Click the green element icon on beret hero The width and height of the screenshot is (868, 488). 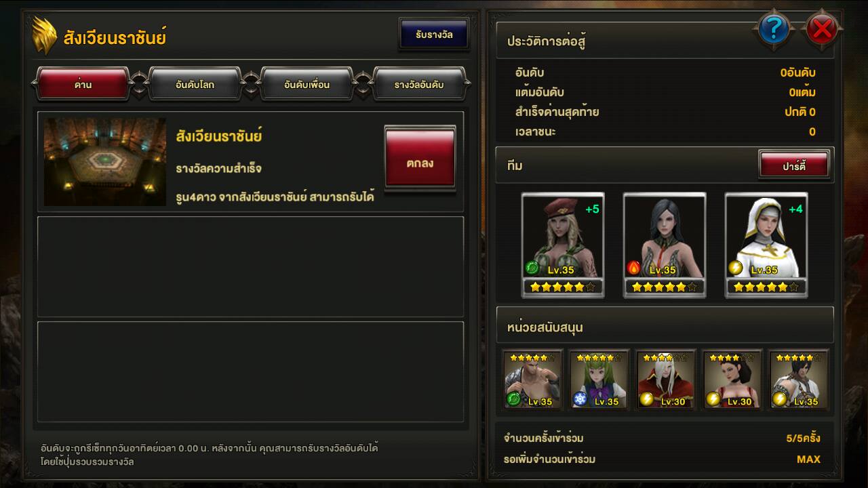pyautogui.click(x=532, y=268)
